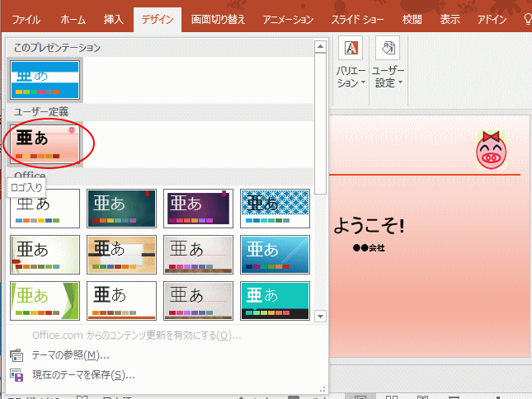Viewport: 532px width, 399px height.
Task: Switch to the アニメーション tab
Action: (288, 20)
